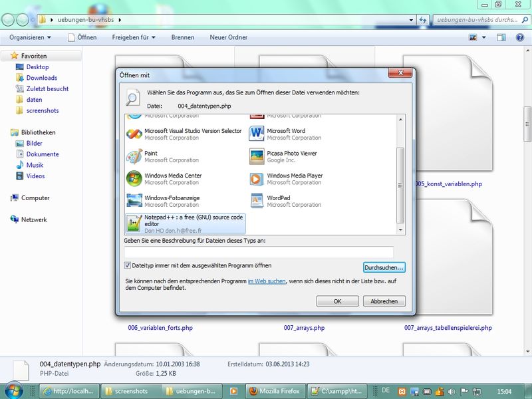
Task: Choose the Microsoft Word icon
Action: (x=257, y=134)
